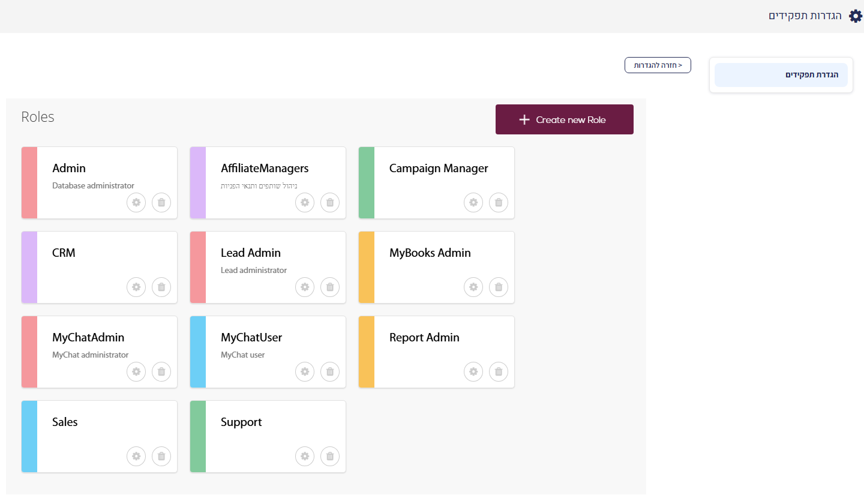Click the AffiliateManagers role title
Image resolution: width=864 pixels, height=504 pixels.
click(x=265, y=169)
